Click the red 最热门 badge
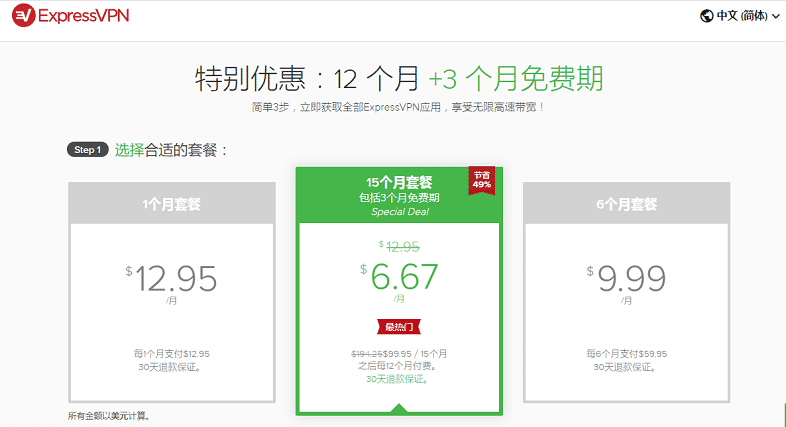 398,325
